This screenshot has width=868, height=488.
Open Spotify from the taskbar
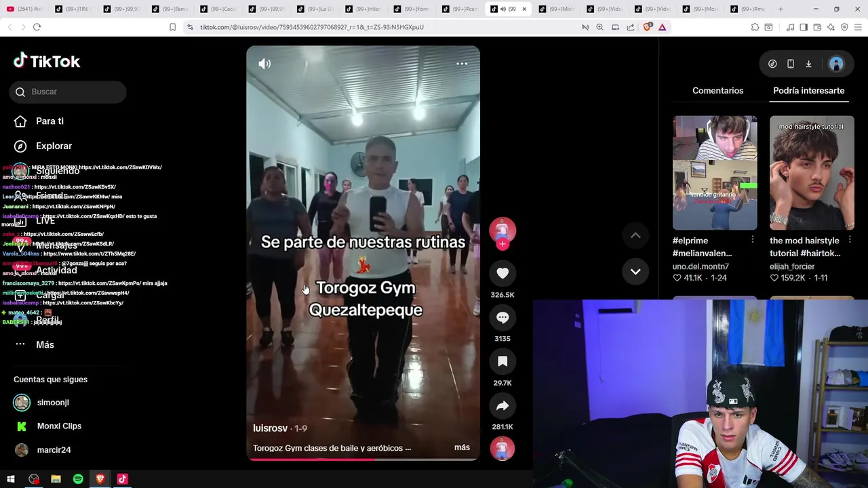[x=78, y=479]
